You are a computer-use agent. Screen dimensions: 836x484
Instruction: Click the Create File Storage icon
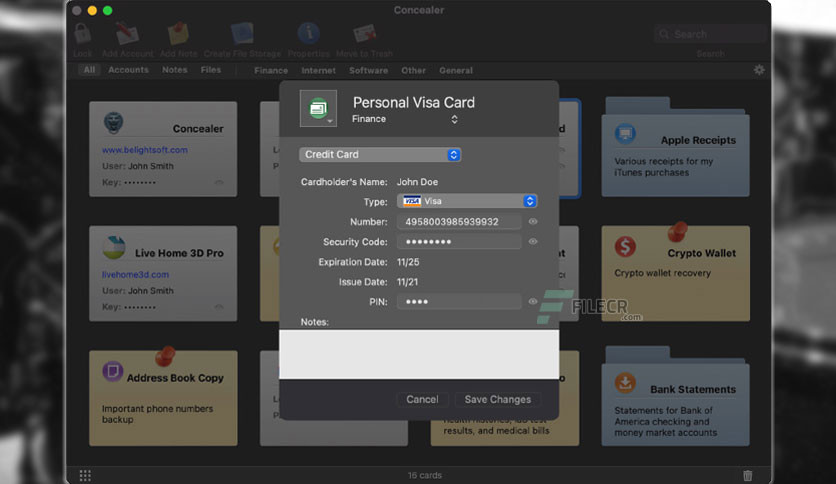pyautogui.click(x=242, y=34)
